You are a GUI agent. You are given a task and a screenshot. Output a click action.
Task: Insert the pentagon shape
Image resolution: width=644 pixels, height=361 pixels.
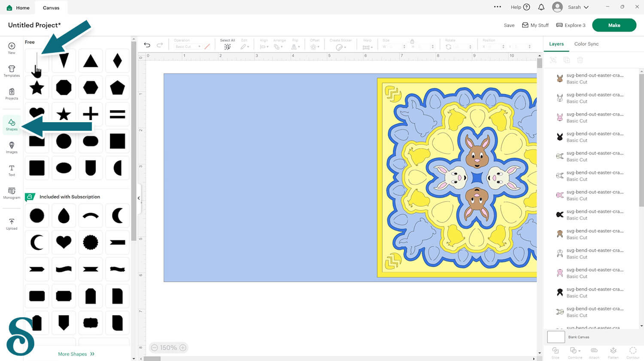point(117,87)
